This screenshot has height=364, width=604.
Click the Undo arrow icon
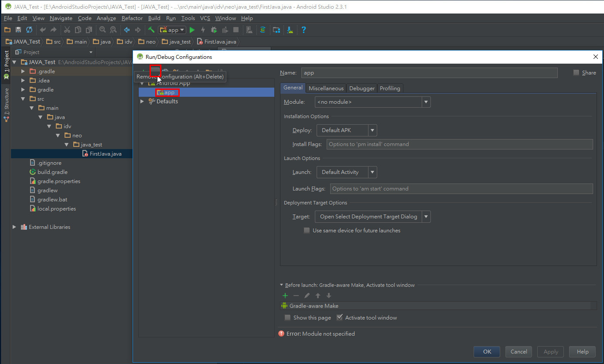pyautogui.click(x=43, y=30)
